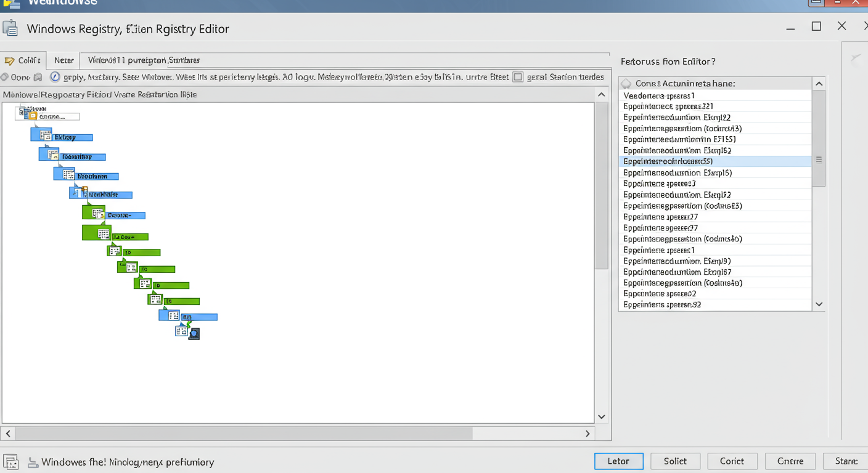Click the grip icon on list scrollbar
The height and width of the screenshot is (473, 868).
(x=819, y=160)
